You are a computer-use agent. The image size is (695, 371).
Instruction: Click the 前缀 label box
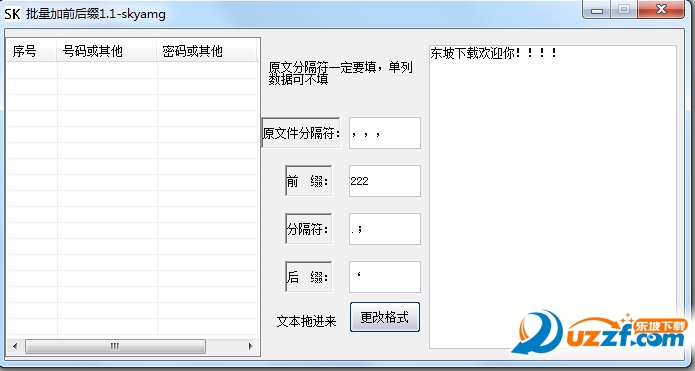coord(308,181)
